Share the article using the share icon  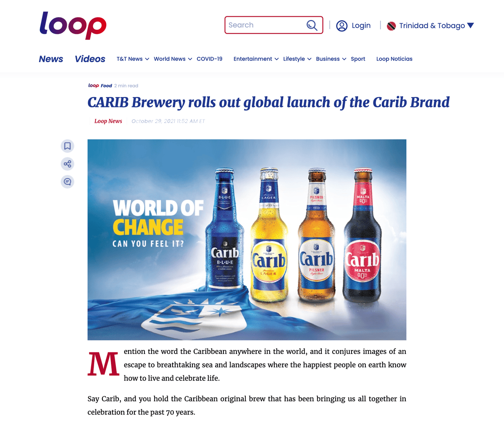67,164
